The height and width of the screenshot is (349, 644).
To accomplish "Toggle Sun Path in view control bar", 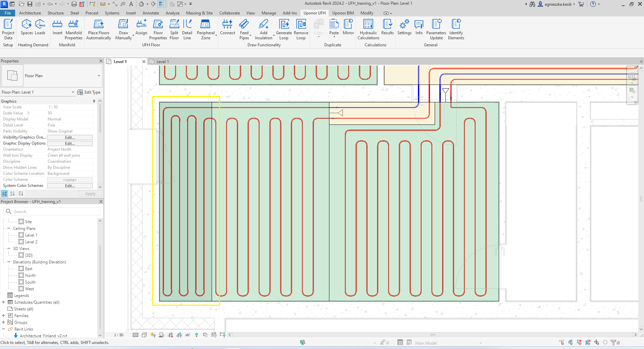I will pos(153,335).
